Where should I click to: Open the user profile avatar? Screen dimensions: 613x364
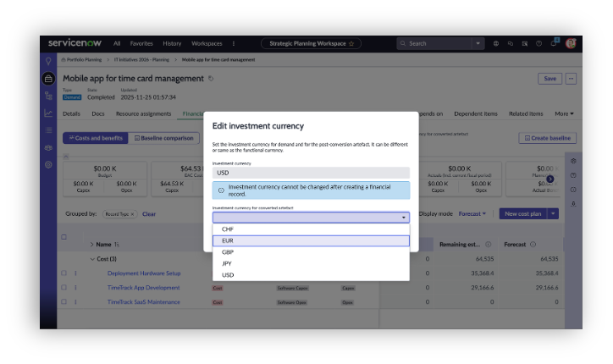(571, 43)
